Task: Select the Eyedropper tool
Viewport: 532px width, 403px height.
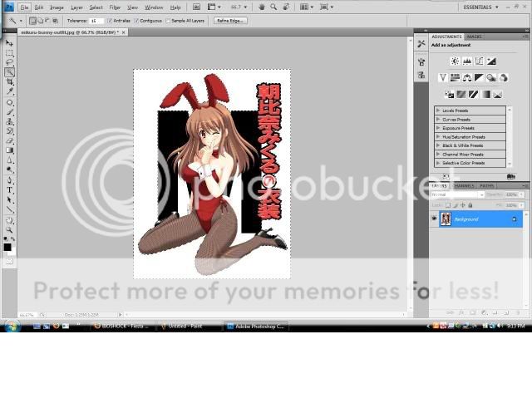Action: (9, 91)
